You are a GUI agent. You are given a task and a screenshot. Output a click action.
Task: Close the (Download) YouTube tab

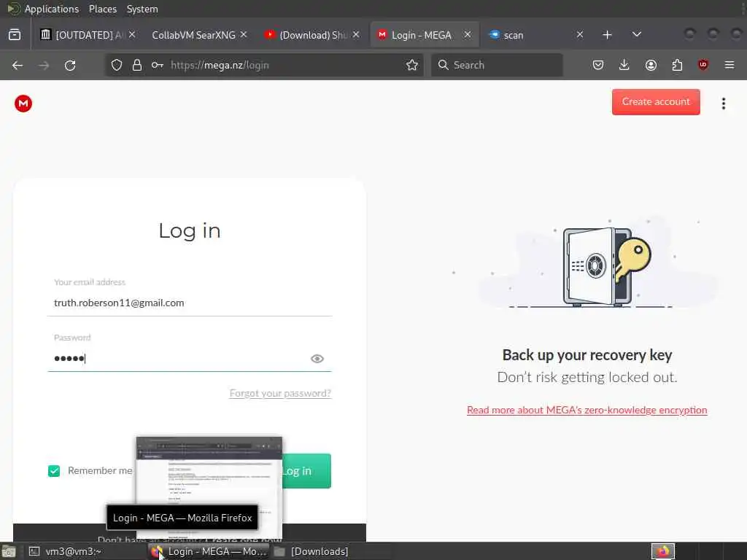pos(356,34)
